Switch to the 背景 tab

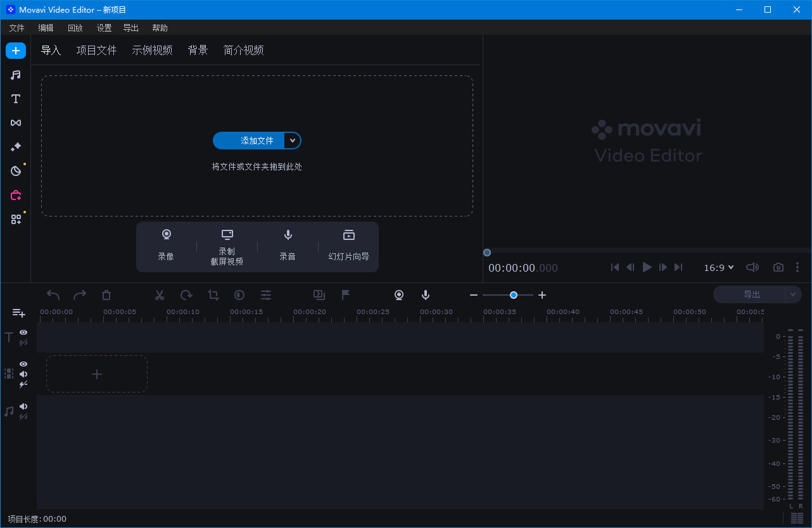pyautogui.click(x=198, y=51)
